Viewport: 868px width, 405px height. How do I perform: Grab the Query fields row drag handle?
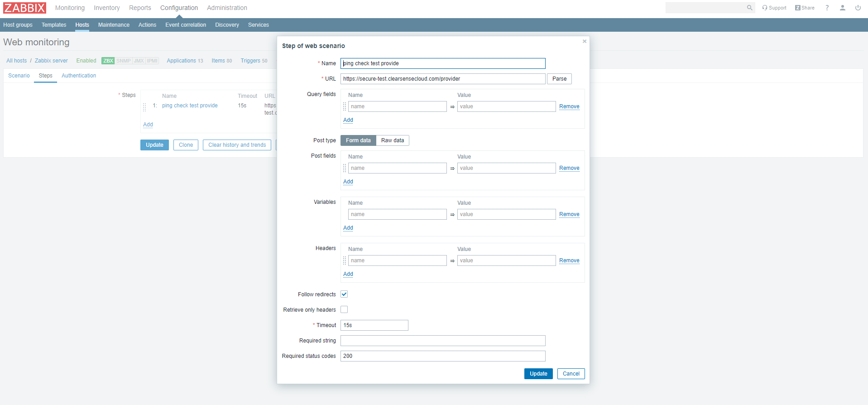point(345,106)
